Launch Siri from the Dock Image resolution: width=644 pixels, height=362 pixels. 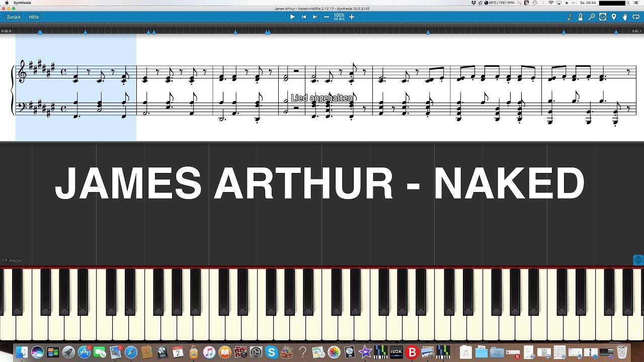pyautogui.click(x=37, y=352)
